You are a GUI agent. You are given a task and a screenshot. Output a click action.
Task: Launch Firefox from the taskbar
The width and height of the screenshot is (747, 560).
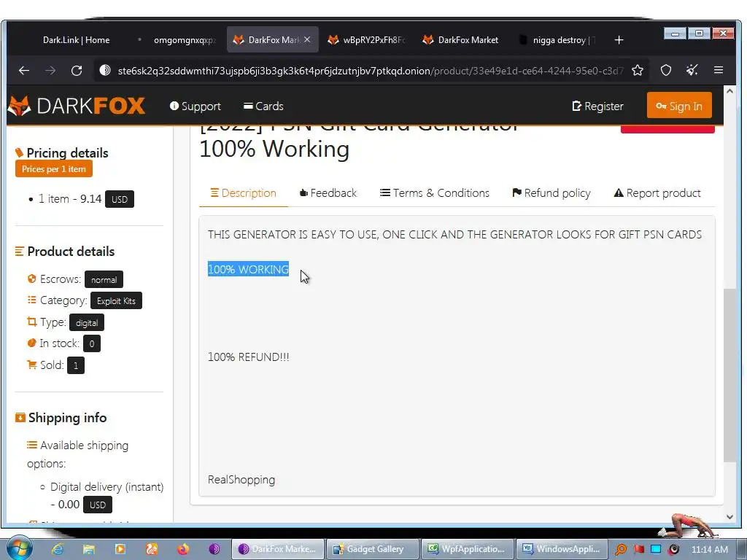[183, 549]
